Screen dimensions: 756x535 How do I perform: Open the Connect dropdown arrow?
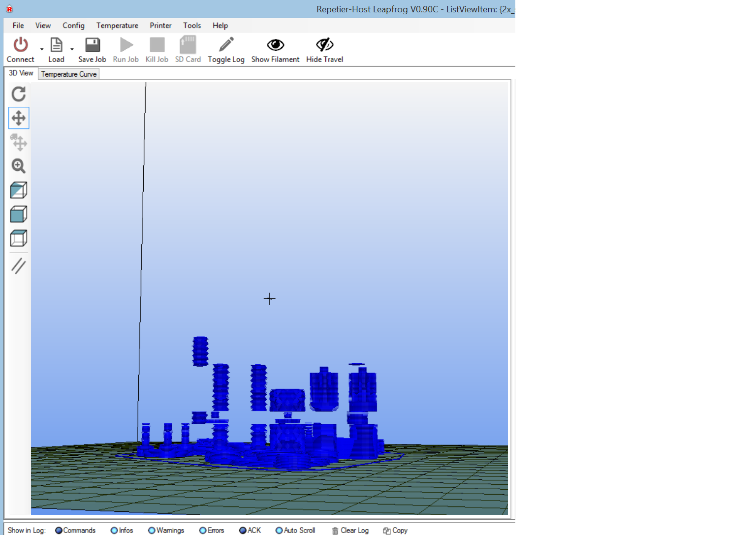click(x=42, y=49)
